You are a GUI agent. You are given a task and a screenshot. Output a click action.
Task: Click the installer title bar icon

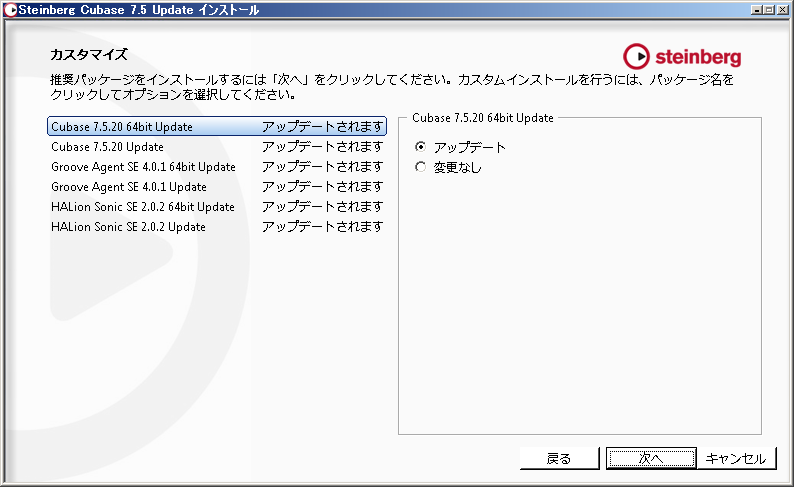click(x=10, y=10)
